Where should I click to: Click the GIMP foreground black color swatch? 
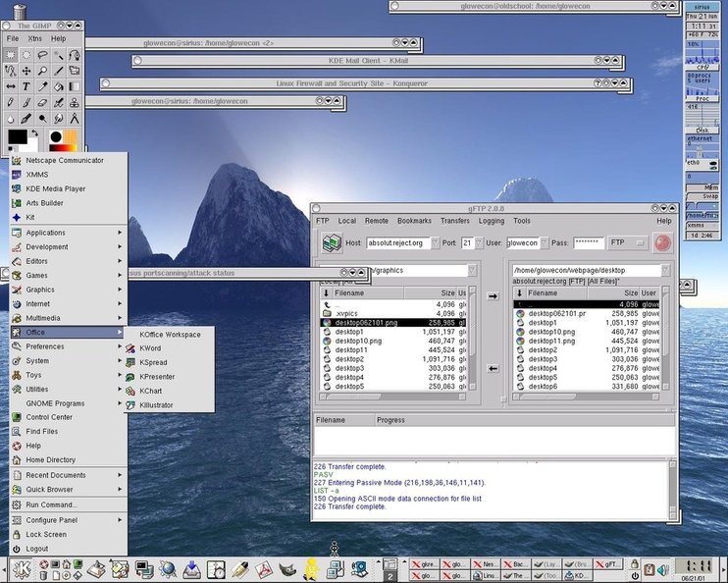[x=18, y=137]
